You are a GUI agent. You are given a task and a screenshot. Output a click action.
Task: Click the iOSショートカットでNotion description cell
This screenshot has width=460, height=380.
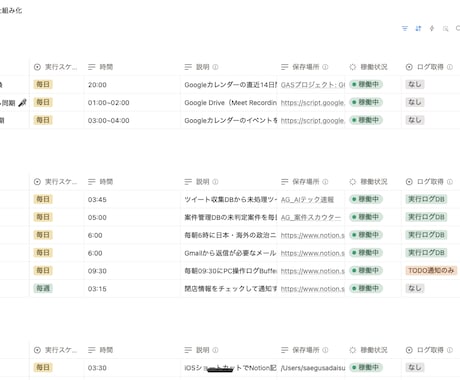[x=230, y=368]
